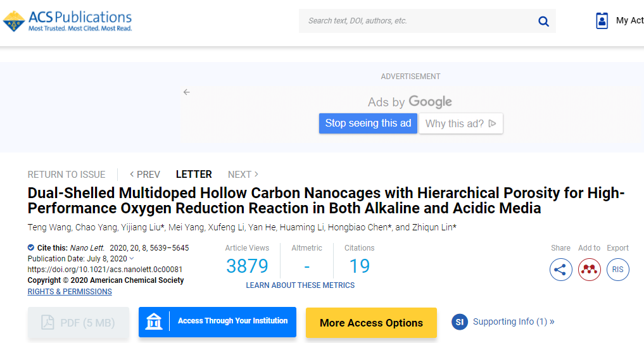Viewport: 644px width, 343px height.
Task: Click More Access Options button
Action: [x=371, y=323]
